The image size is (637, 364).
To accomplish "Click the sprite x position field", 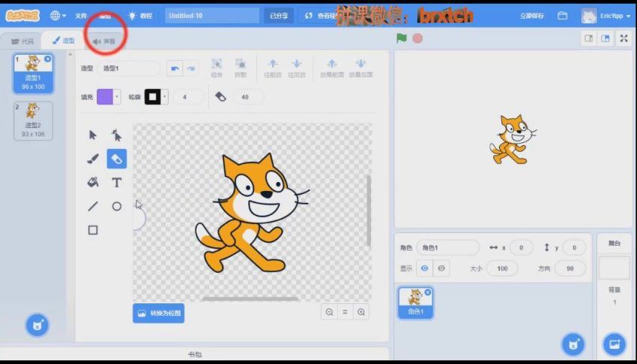I will [521, 248].
